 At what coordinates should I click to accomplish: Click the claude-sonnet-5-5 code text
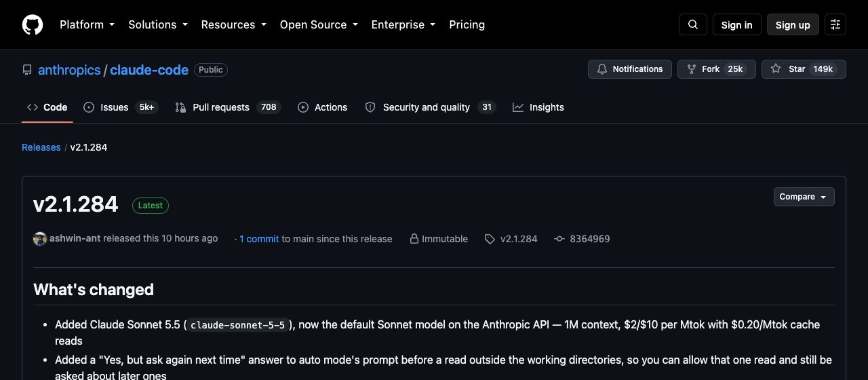tap(238, 325)
